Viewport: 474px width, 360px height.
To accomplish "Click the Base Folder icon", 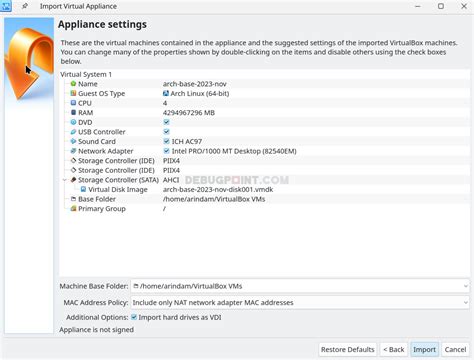I will click(x=73, y=199).
